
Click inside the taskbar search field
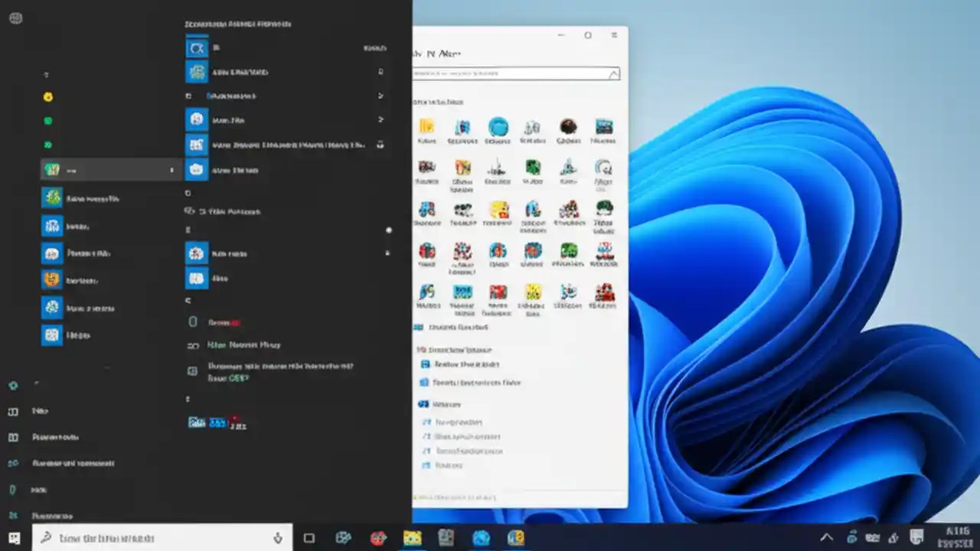153,538
